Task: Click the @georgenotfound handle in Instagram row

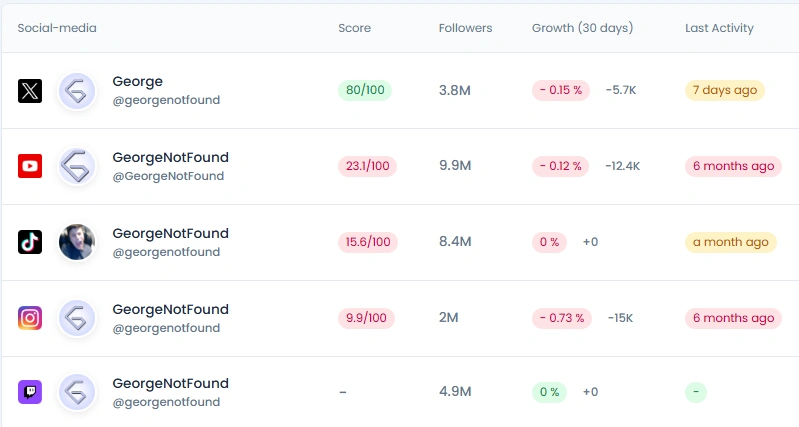Action: (x=166, y=328)
